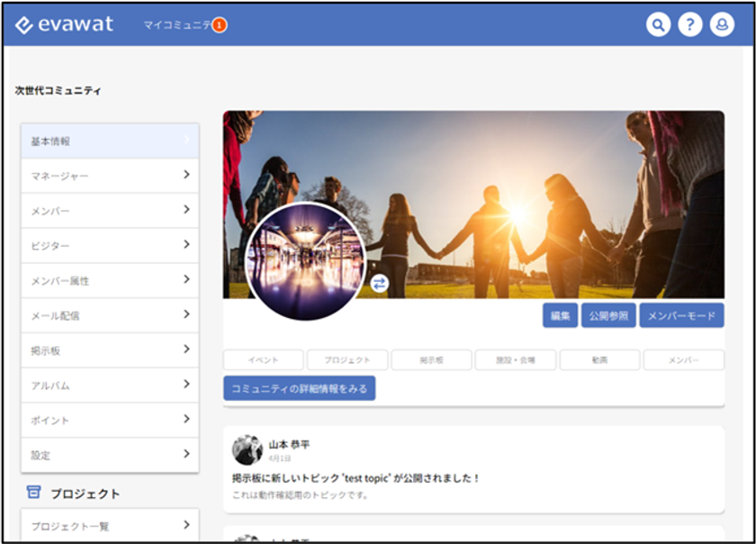Click the 公開参照 button

tap(608, 316)
